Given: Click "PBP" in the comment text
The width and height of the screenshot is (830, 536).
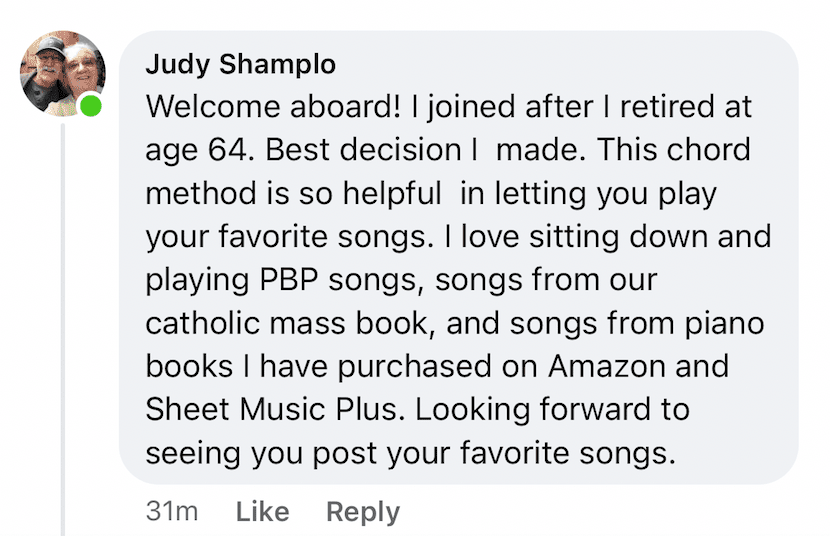Looking at the screenshot, I should pos(288,279).
